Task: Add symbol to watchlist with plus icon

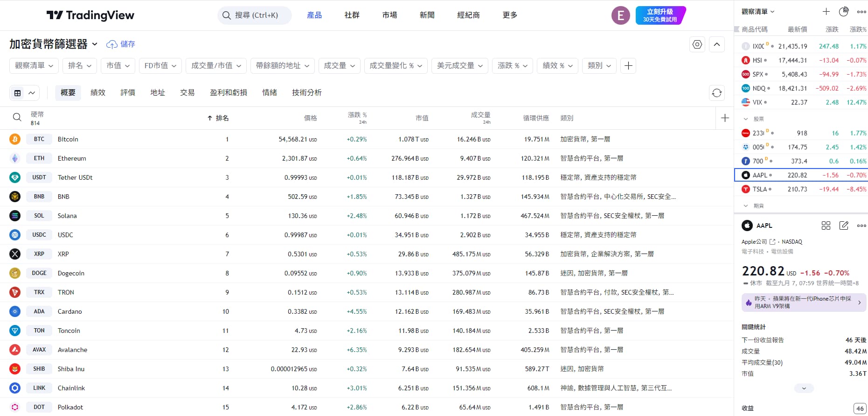Action: (826, 12)
